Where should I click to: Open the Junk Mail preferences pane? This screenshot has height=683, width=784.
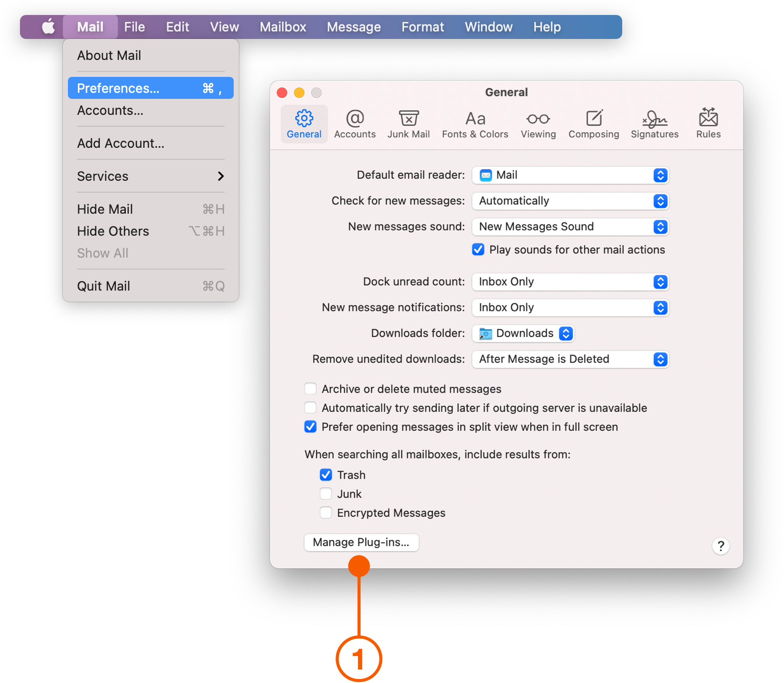pos(408,124)
